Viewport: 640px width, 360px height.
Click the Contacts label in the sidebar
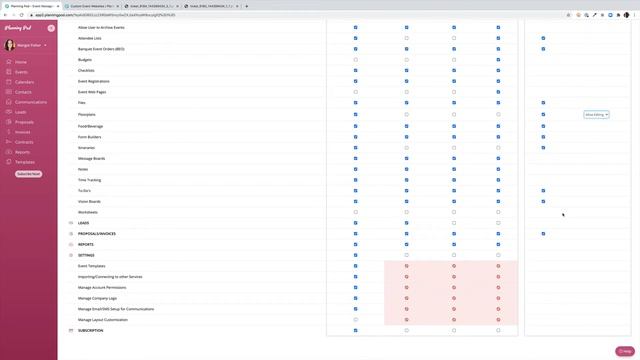(x=23, y=92)
